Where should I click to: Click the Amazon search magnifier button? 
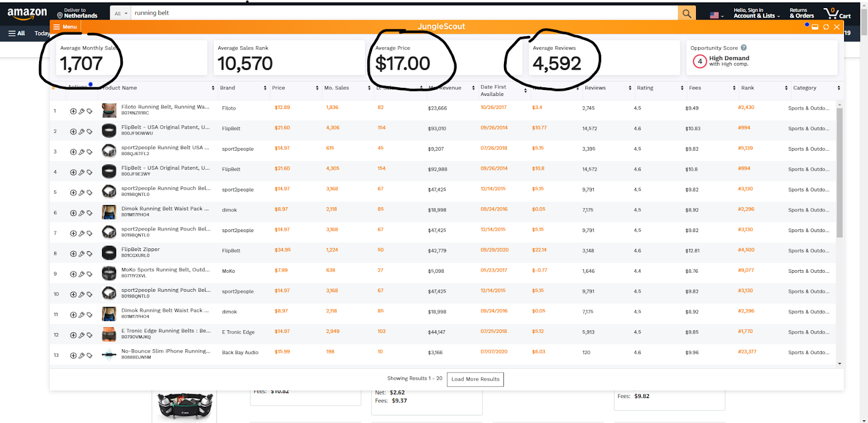pyautogui.click(x=686, y=13)
